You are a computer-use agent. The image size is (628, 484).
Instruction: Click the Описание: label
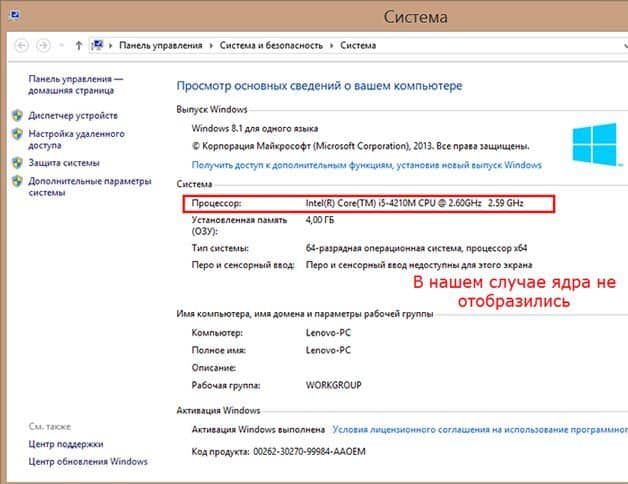[x=213, y=367]
